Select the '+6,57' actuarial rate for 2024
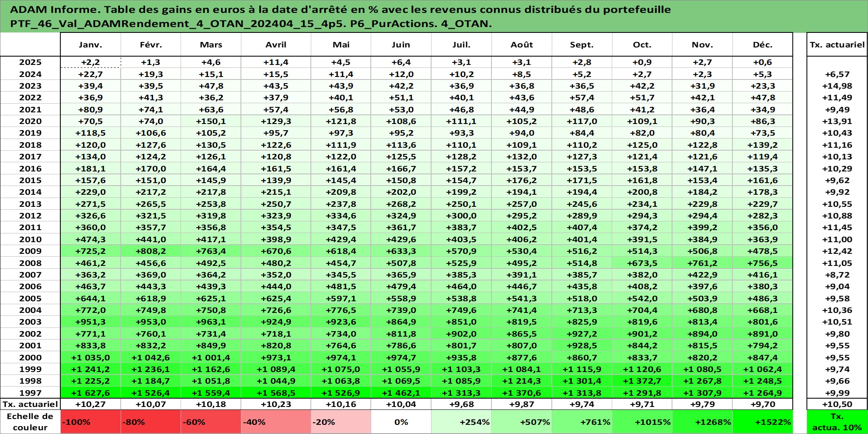 (x=837, y=74)
